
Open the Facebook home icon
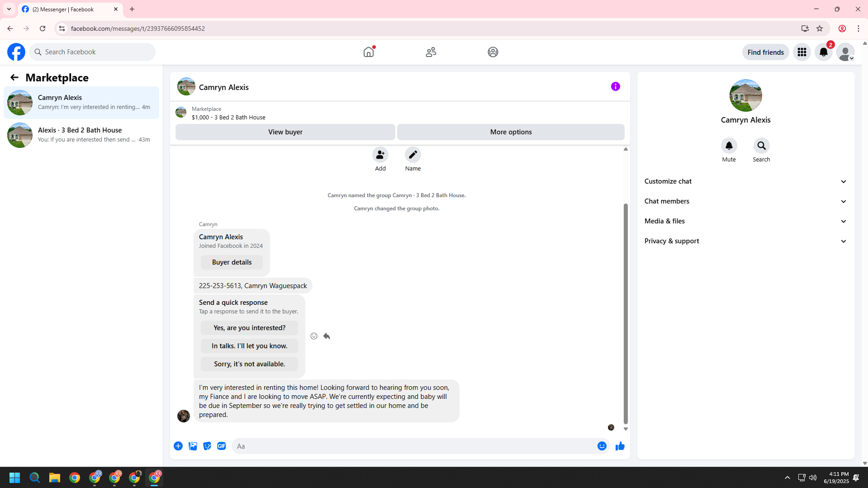(x=369, y=52)
